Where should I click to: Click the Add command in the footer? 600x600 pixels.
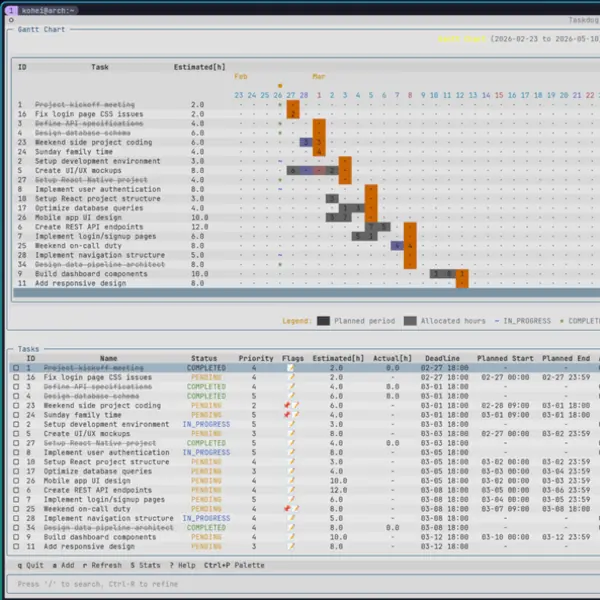click(x=64, y=565)
